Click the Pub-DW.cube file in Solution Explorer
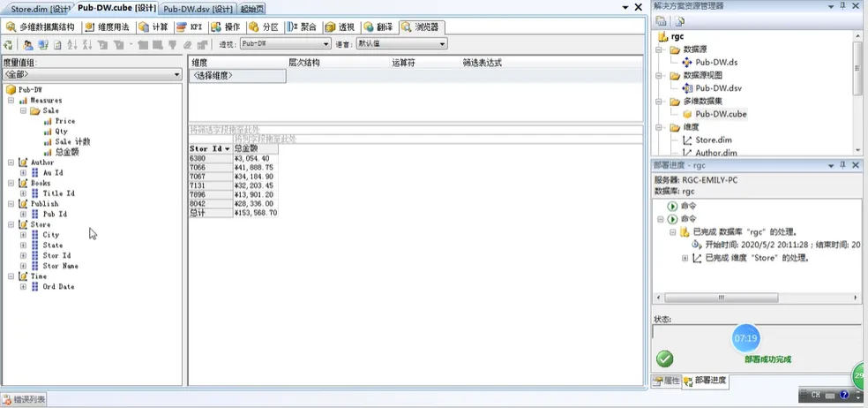 click(721, 114)
